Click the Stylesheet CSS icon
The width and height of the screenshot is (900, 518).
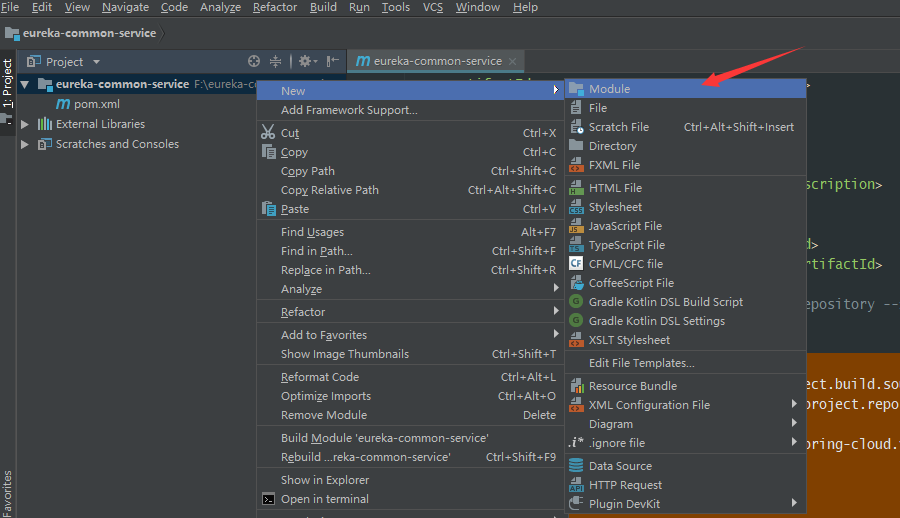coord(576,207)
